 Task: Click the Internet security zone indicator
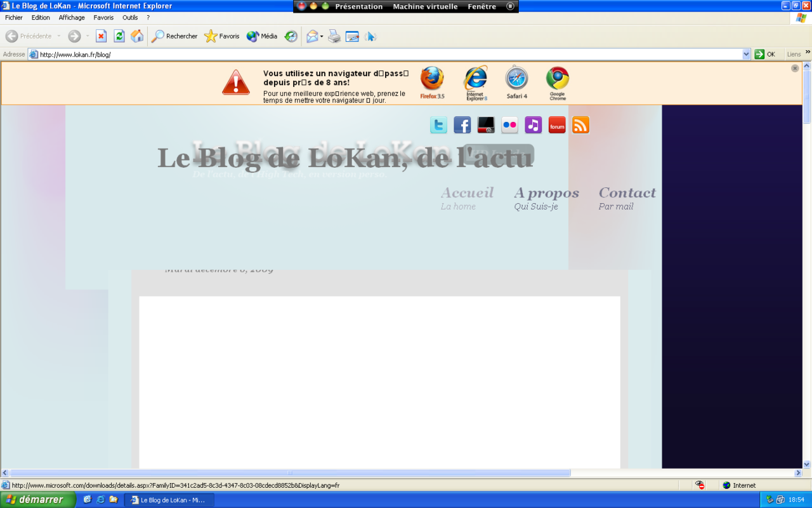739,485
